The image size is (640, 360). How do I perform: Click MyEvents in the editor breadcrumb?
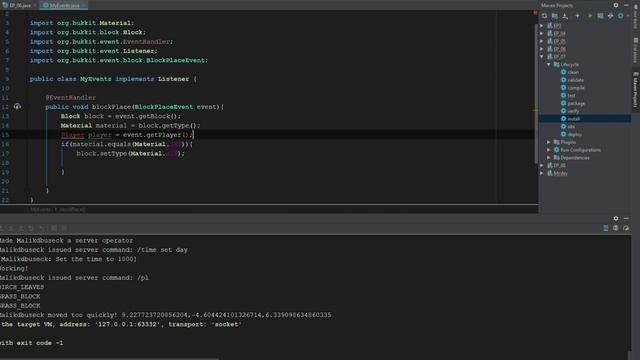pos(40,209)
